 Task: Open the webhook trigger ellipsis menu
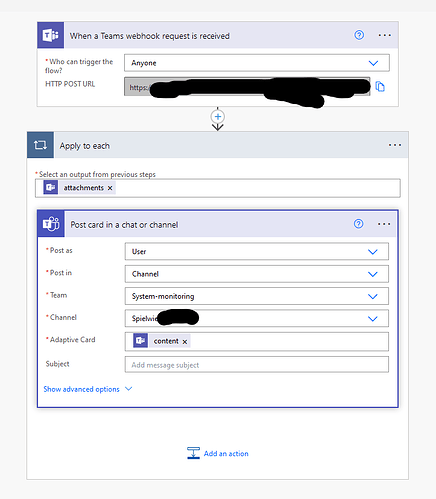(384, 35)
